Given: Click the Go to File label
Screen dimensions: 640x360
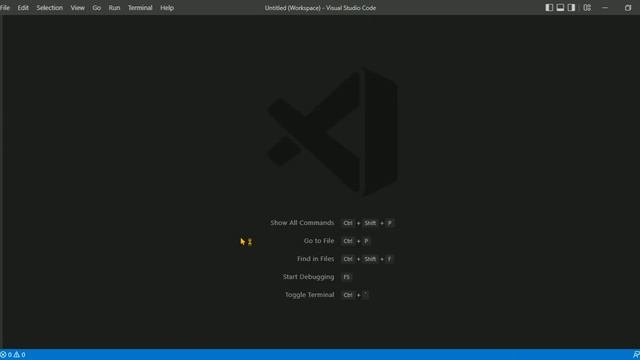Looking at the screenshot, I should [x=319, y=241].
